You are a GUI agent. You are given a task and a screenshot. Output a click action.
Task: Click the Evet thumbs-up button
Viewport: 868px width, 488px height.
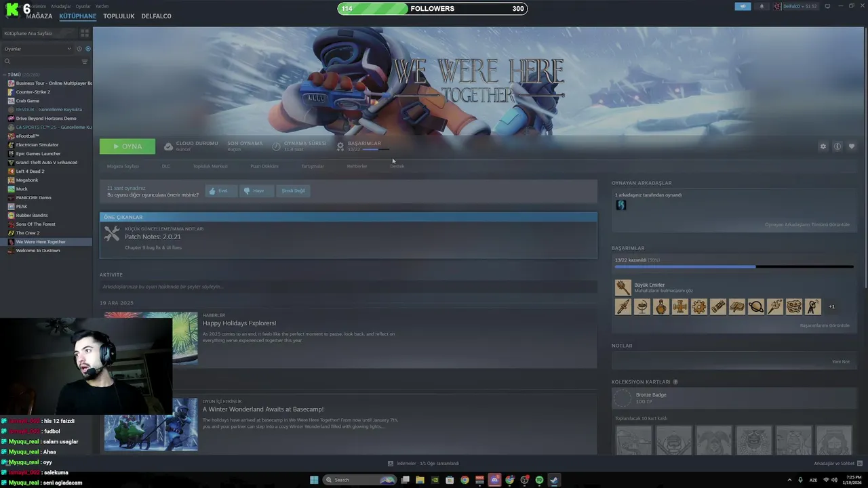click(220, 191)
